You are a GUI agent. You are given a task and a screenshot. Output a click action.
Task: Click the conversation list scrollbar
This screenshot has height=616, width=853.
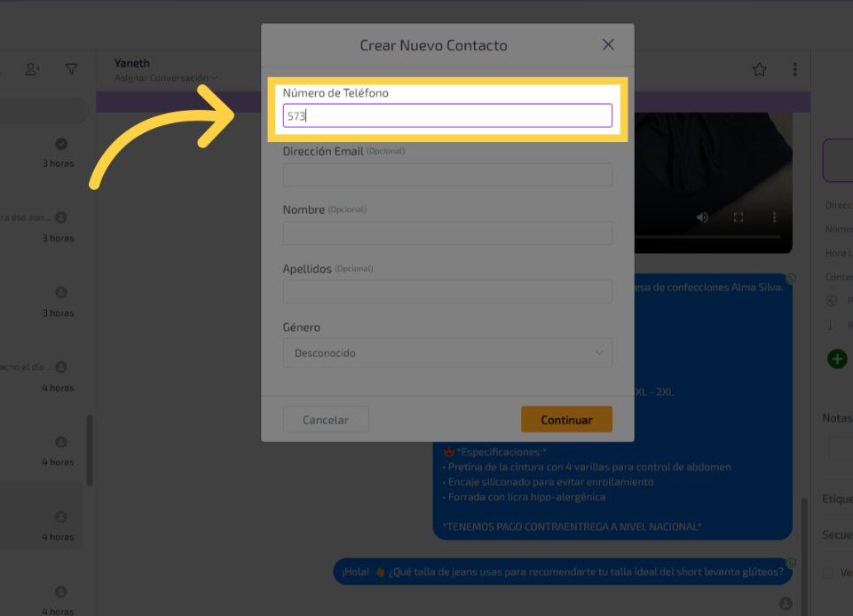click(x=89, y=450)
